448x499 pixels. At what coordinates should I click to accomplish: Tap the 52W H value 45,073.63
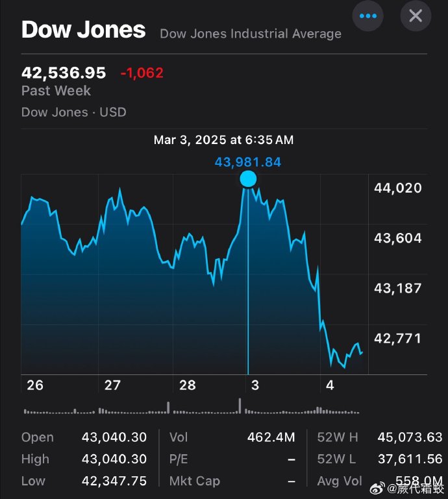click(410, 437)
